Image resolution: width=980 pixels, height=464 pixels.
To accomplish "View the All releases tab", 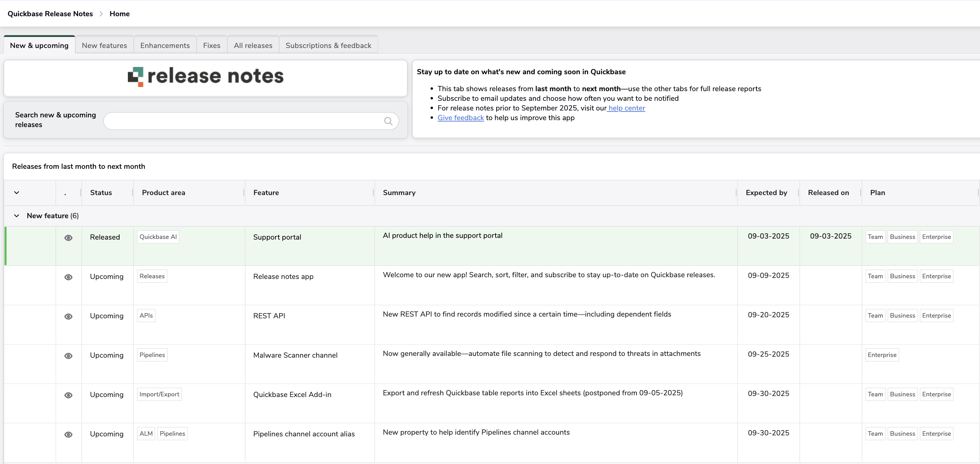I will click(253, 45).
